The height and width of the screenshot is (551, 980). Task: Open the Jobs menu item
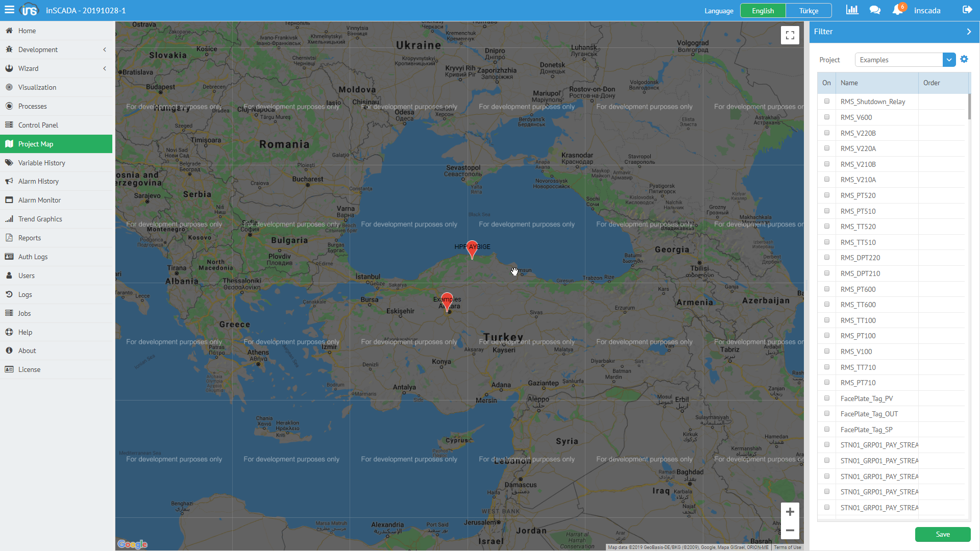56,313
